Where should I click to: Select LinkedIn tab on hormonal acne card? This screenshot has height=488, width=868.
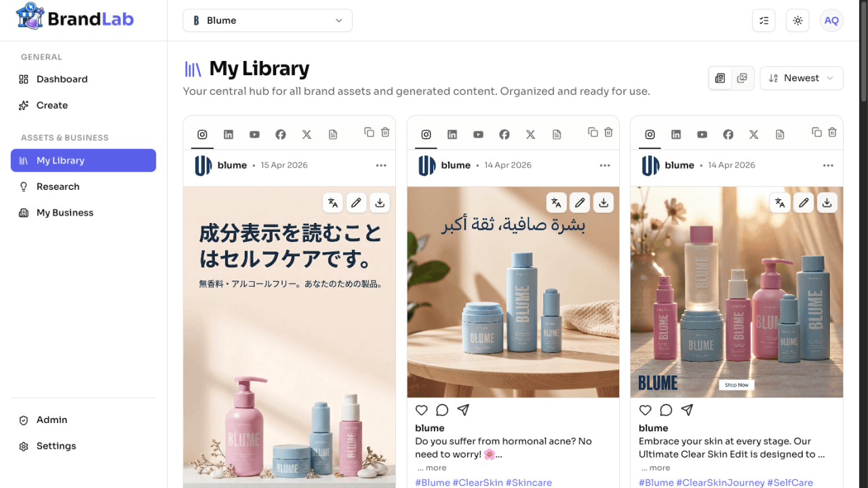click(x=452, y=134)
